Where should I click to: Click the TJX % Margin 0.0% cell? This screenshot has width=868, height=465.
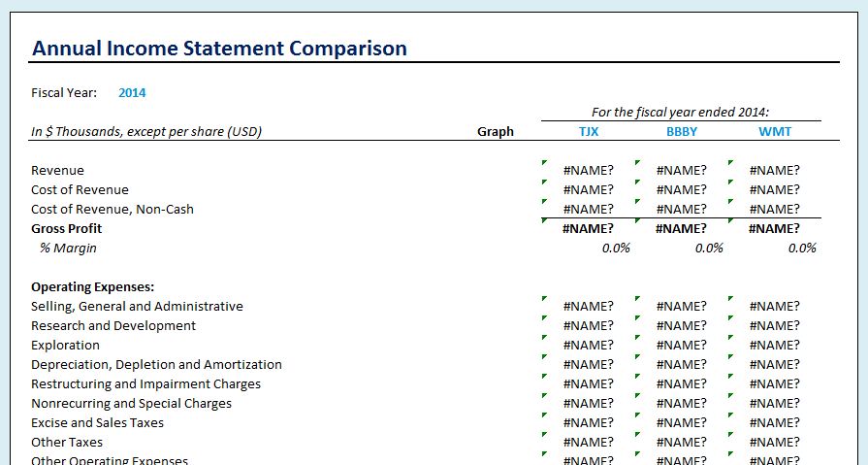[616, 248]
